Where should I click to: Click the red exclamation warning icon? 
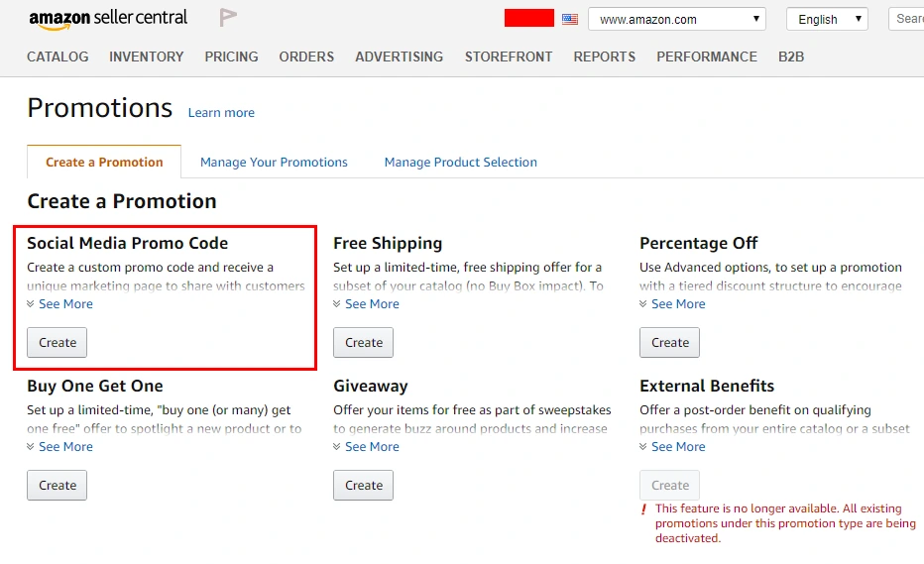coord(644,509)
